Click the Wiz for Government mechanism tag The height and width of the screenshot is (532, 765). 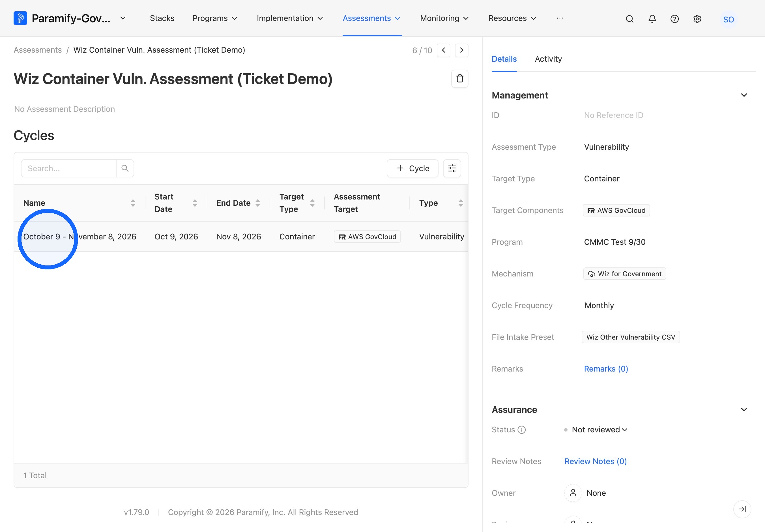(x=624, y=274)
